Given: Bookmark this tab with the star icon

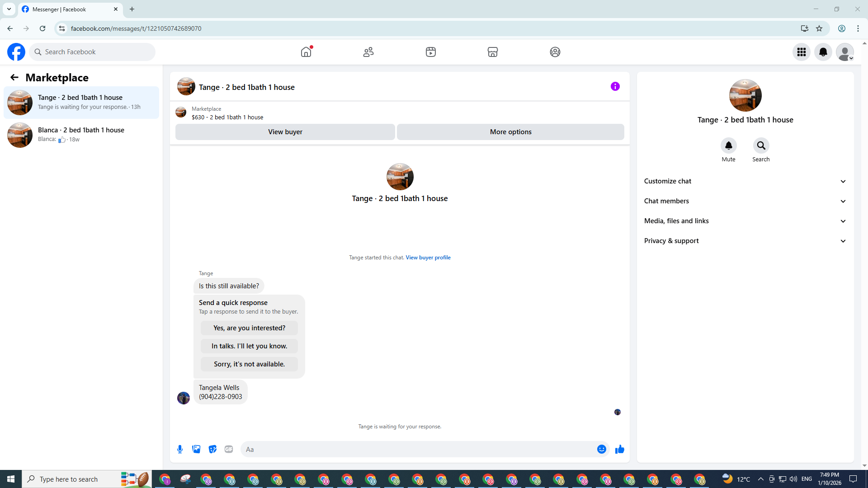Looking at the screenshot, I should [819, 28].
